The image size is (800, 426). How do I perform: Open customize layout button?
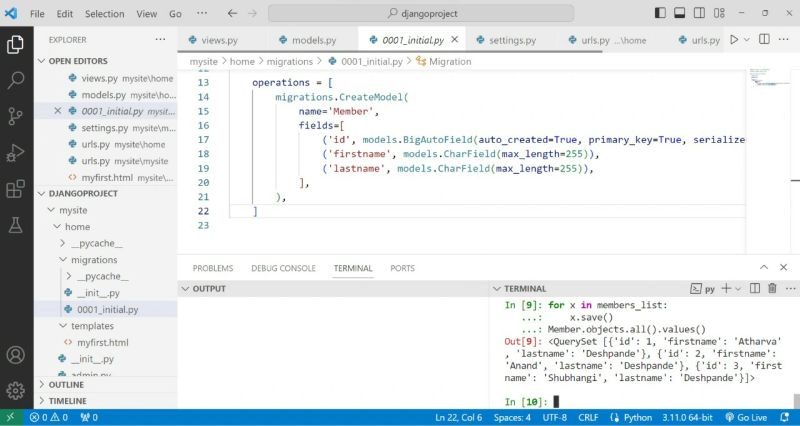(x=719, y=13)
